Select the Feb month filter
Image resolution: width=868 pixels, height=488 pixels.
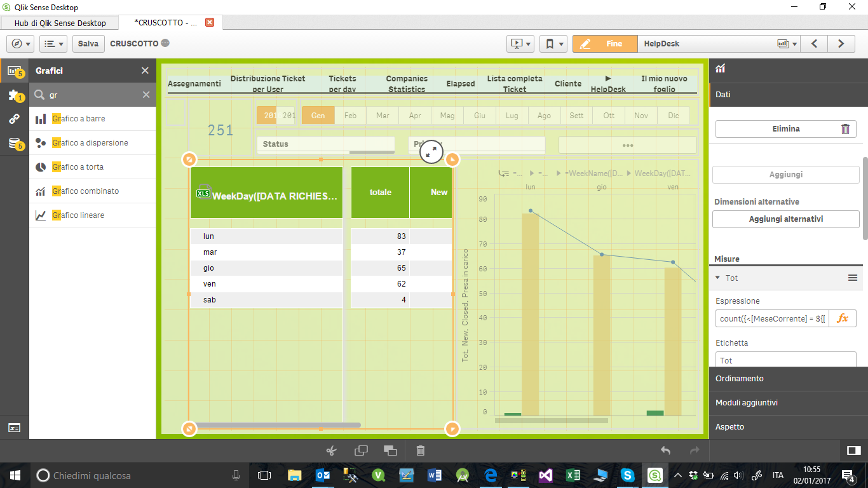click(x=350, y=116)
